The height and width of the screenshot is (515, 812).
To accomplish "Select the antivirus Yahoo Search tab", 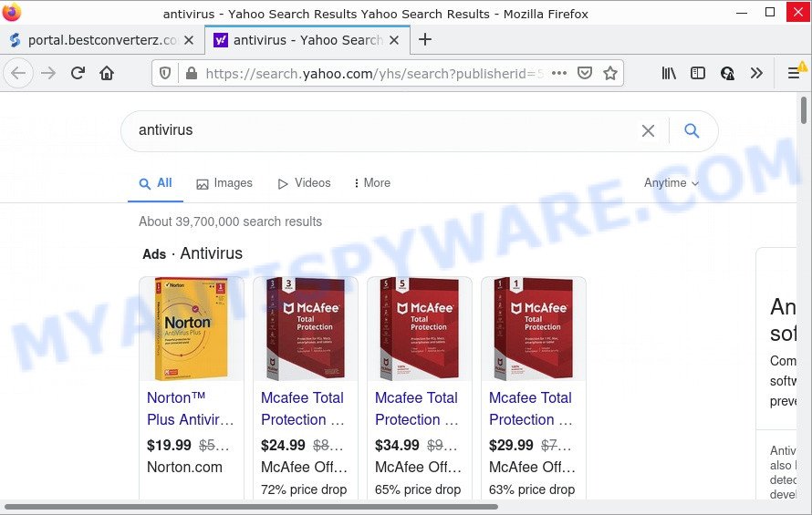I will (307, 40).
